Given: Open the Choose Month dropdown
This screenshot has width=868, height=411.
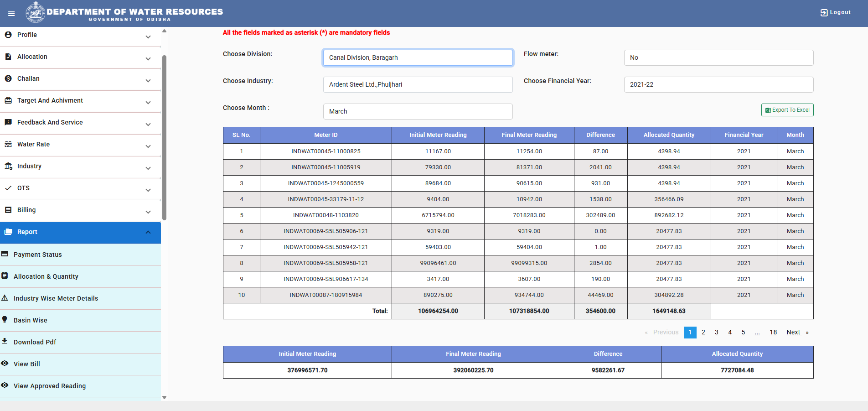Looking at the screenshot, I should [x=418, y=111].
